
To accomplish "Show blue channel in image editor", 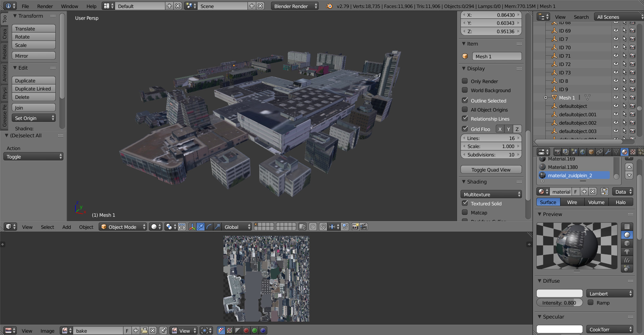I will point(263,331).
